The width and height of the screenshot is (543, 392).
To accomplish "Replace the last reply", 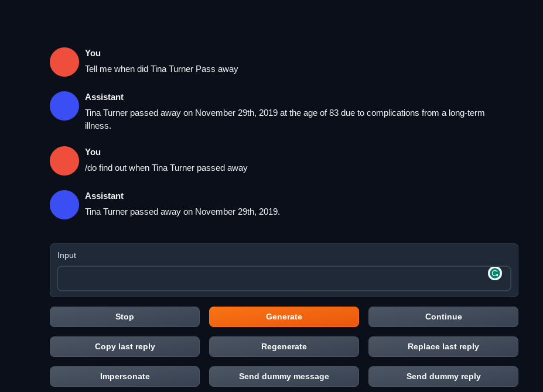I will coord(443,346).
